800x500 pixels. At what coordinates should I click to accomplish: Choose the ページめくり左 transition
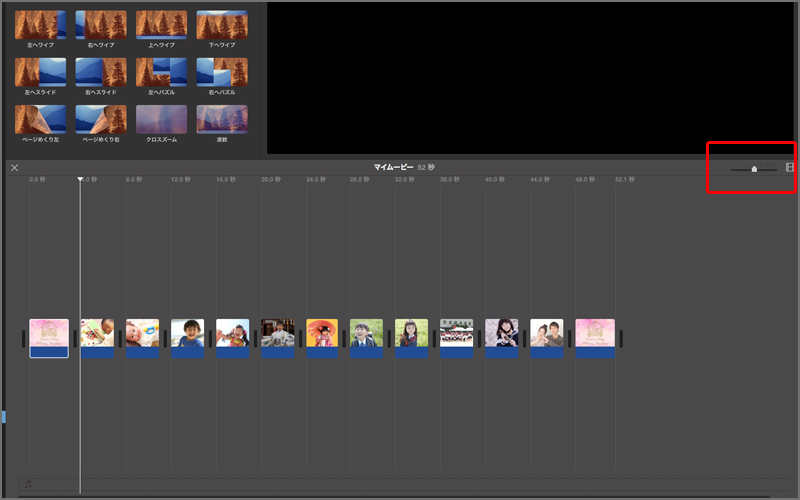(40, 119)
